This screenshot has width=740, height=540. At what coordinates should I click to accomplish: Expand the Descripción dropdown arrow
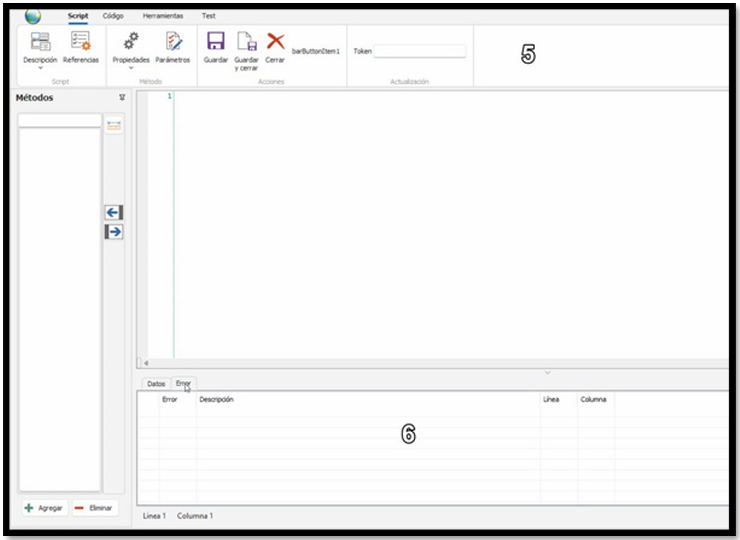point(40,69)
